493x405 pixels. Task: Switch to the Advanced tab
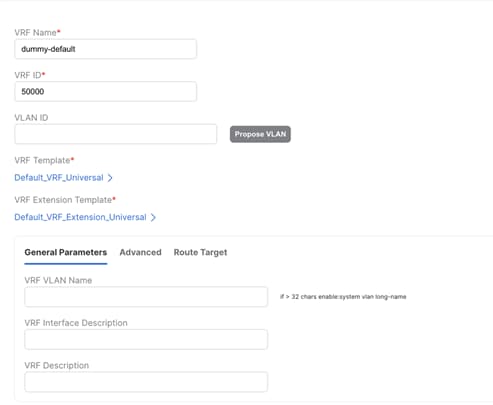point(140,252)
